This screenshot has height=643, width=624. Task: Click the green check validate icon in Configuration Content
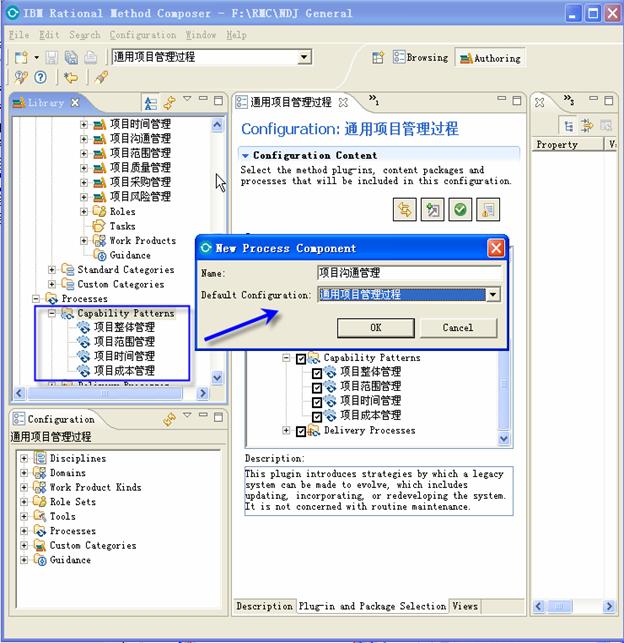(460, 210)
